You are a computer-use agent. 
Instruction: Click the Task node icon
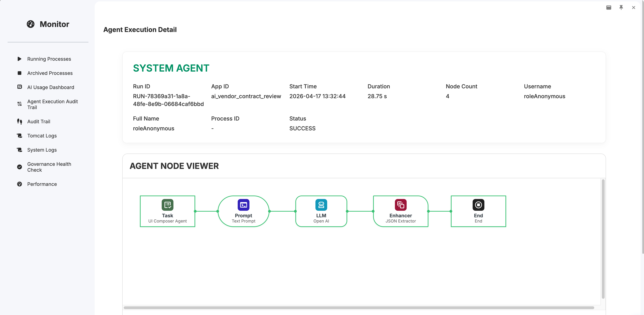click(x=167, y=205)
